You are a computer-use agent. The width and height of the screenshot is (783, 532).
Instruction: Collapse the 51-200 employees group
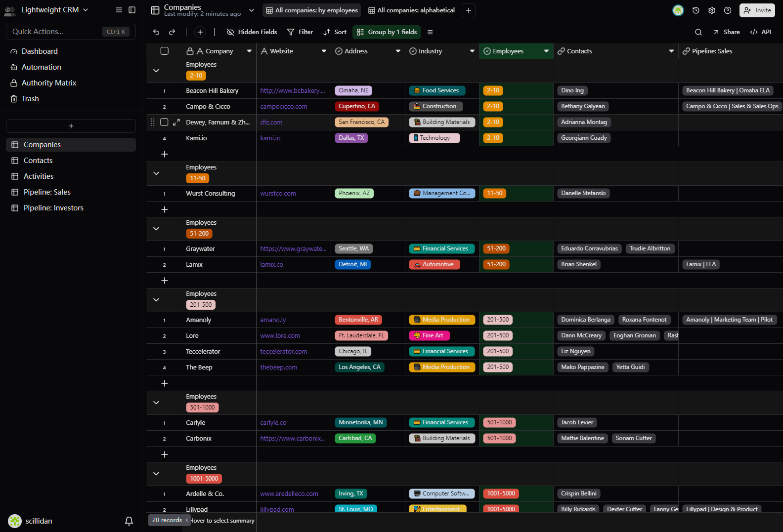[x=156, y=229]
